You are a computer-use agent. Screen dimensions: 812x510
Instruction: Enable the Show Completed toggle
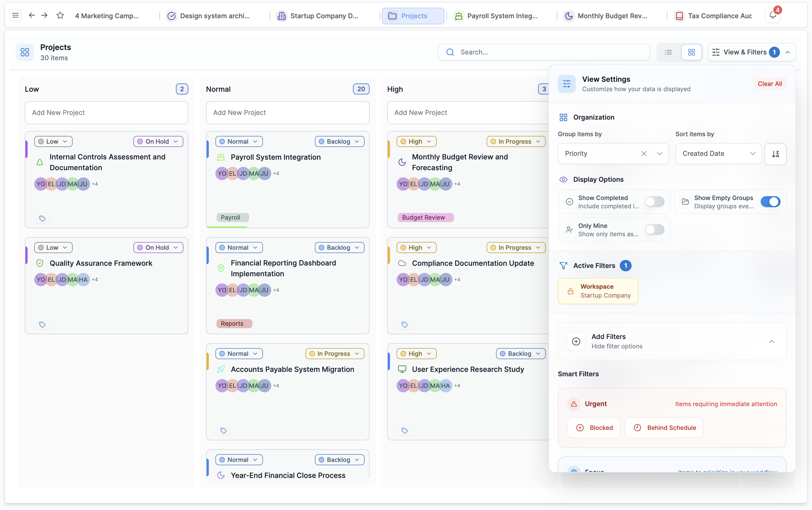click(x=654, y=202)
